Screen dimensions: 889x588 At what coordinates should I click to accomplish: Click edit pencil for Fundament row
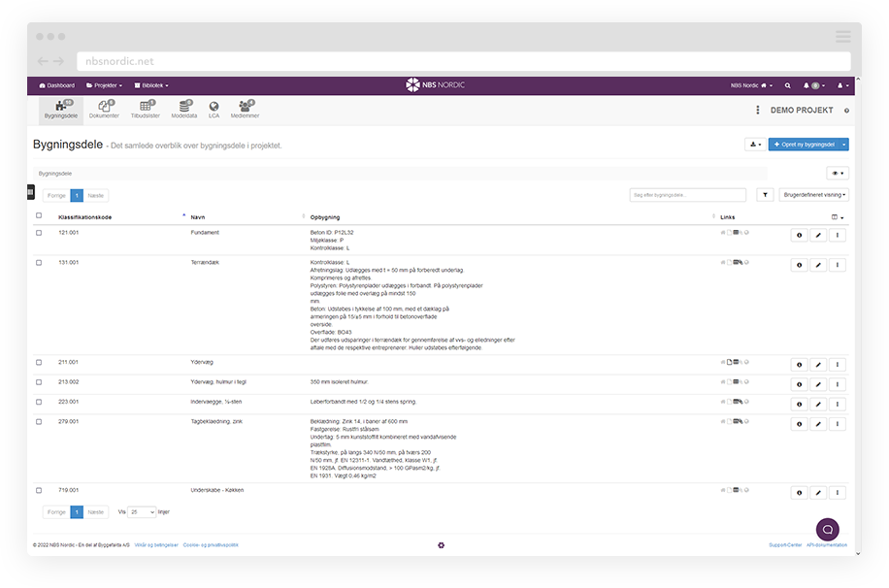[x=818, y=234]
